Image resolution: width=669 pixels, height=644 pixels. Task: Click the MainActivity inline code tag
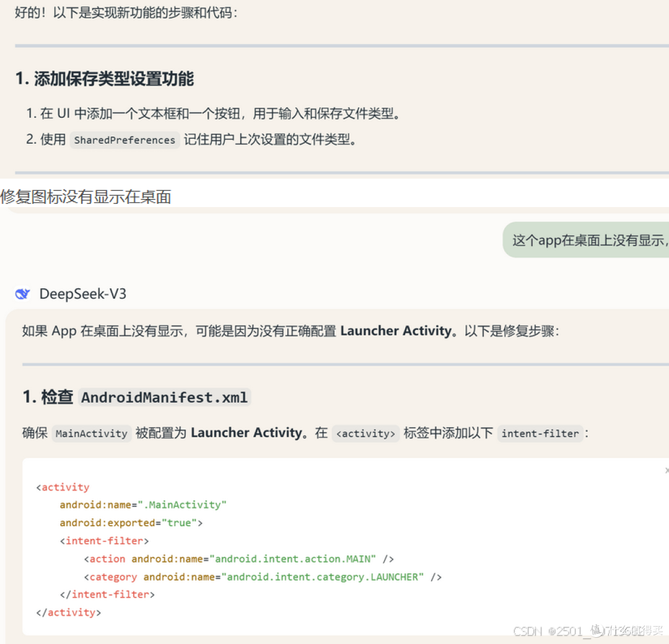91,433
